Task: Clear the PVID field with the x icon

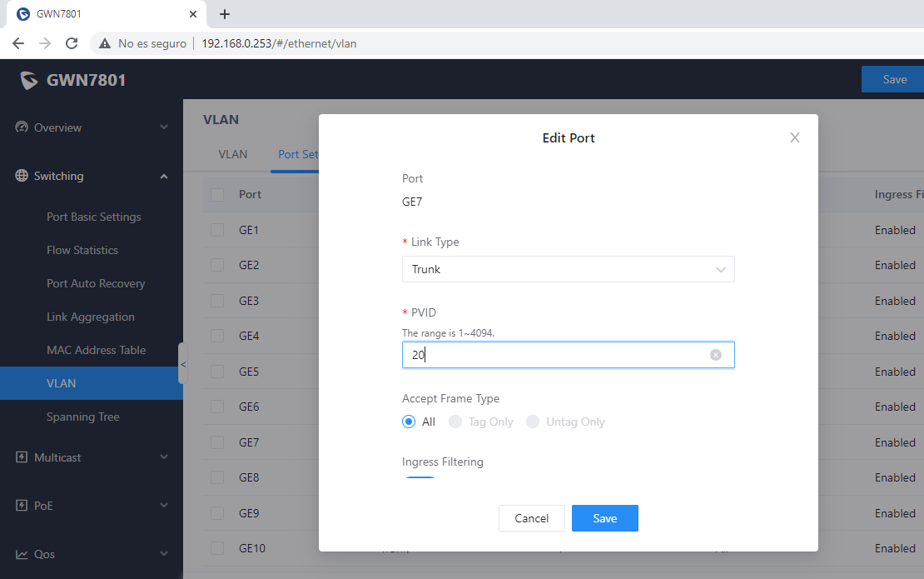Action: click(x=715, y=355)
